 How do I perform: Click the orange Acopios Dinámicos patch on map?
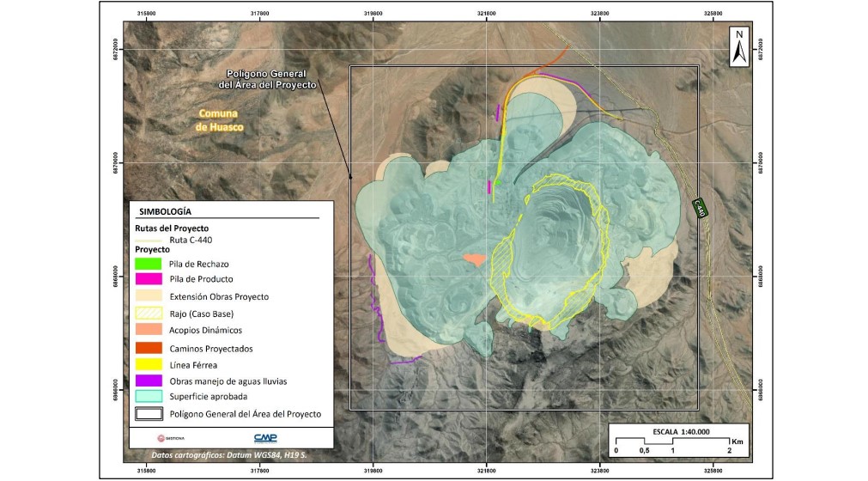click(472, 258)
